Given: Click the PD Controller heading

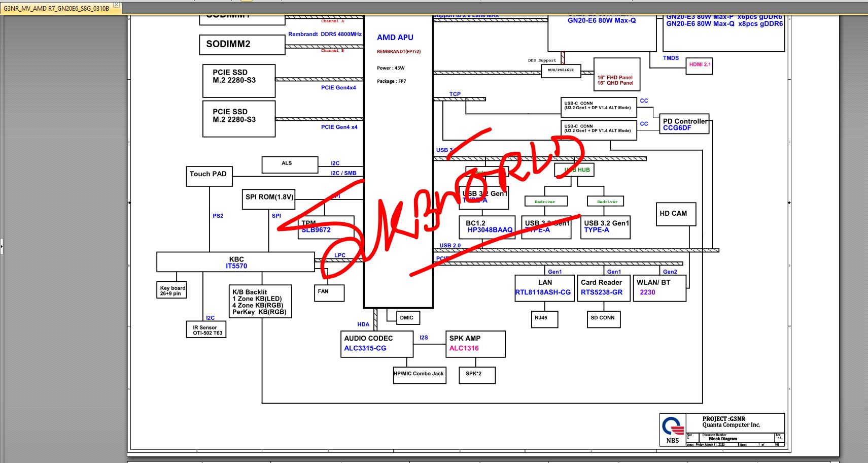Looking at the screenshot, I should pyautogui.click(x=685, y=121).
